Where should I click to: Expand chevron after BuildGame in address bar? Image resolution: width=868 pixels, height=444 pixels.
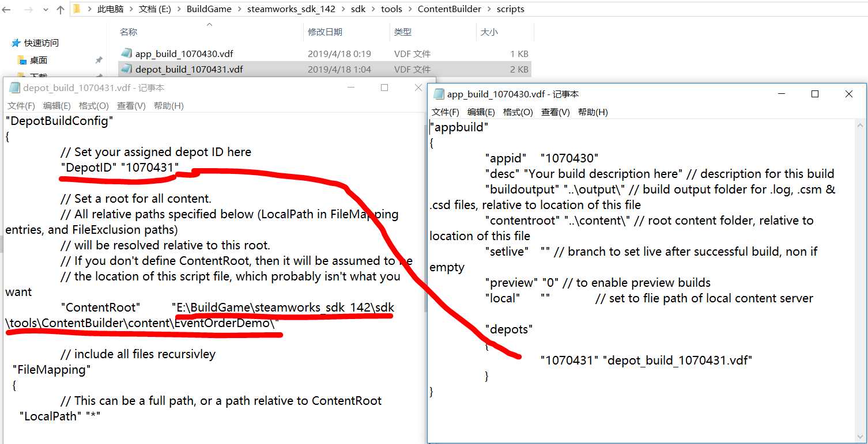point(239,10)
